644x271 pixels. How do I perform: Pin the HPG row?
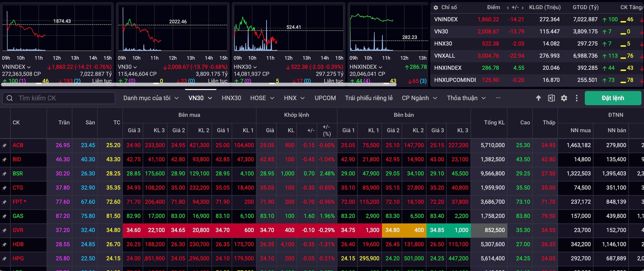pos(4,259)
